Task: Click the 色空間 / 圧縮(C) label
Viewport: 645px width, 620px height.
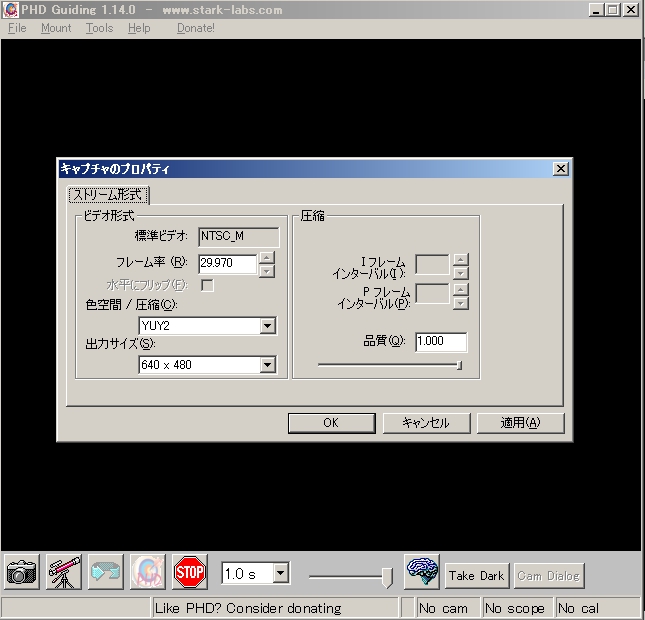Action: tap(132, 305)
